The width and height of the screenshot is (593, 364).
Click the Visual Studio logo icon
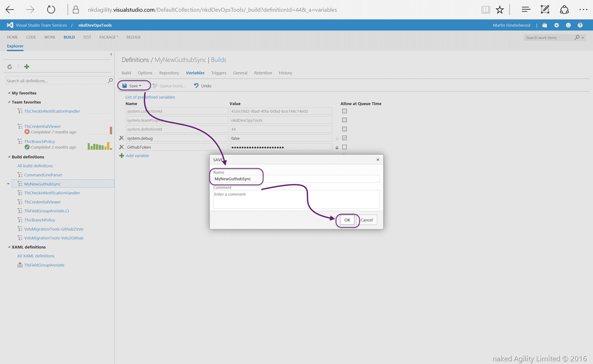pyautogui.click(x=10, y=25)
